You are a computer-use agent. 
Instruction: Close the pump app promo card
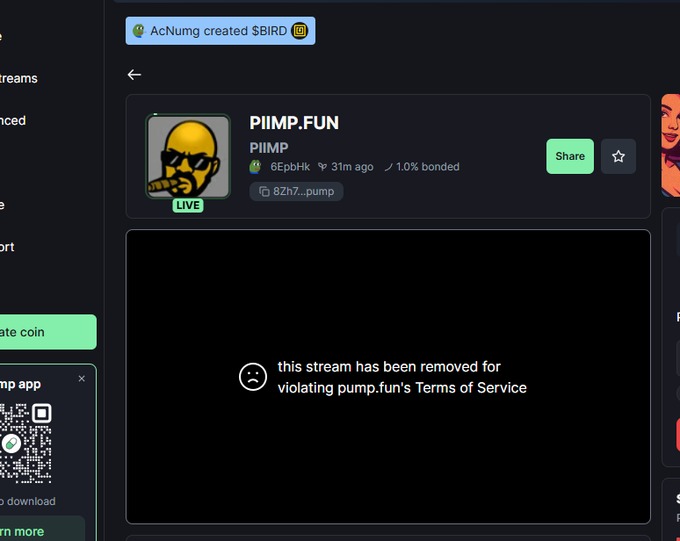(x=82, y=379)
